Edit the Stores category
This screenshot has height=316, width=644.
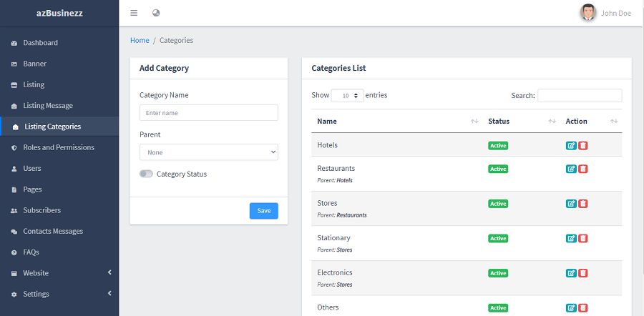tap(571, 204)
